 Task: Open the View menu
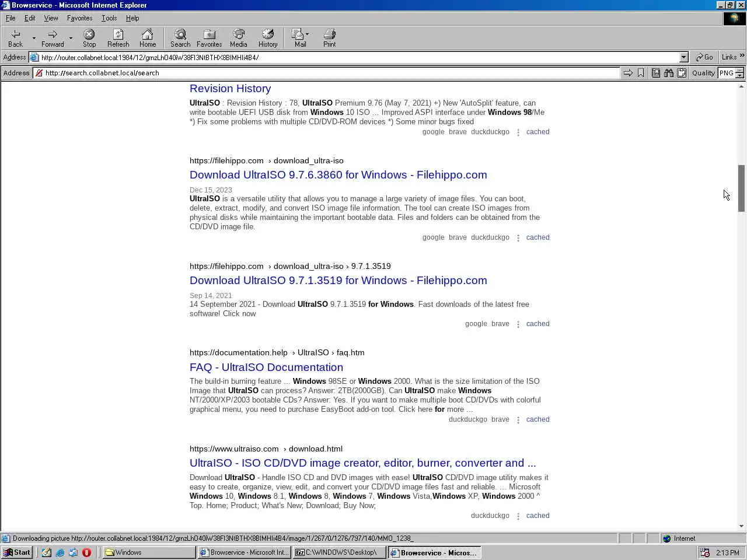[x=51, y=18]
